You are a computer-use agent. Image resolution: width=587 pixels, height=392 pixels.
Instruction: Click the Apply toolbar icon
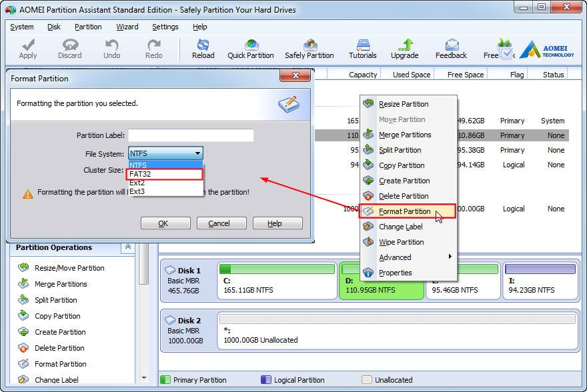(28, 49)
